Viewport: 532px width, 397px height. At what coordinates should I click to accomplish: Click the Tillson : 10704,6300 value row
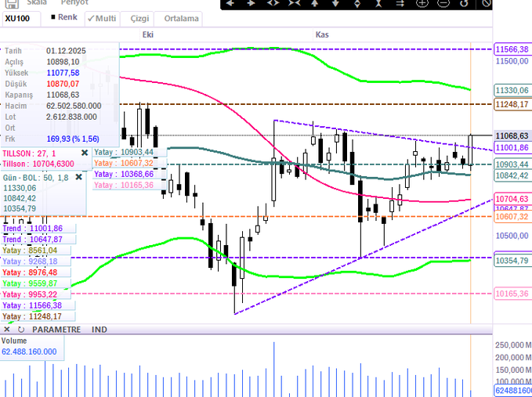click(x=38, y=164)
